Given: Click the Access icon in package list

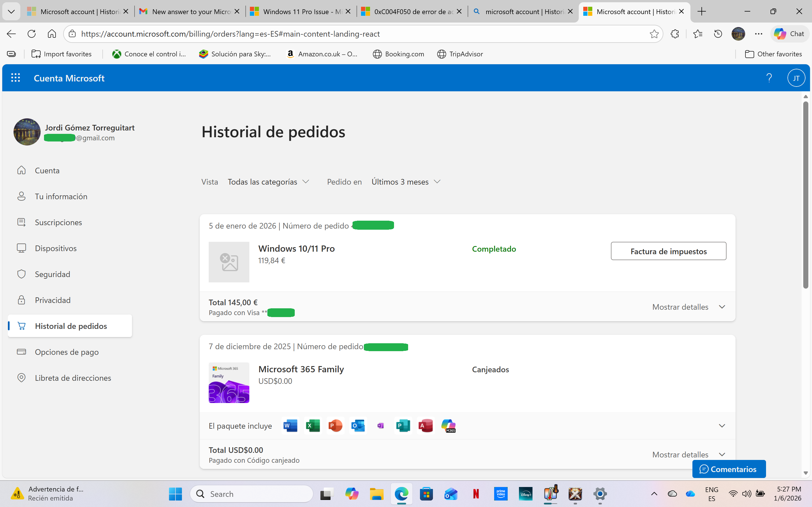Looking at the screenshot, I should (426, 426).
